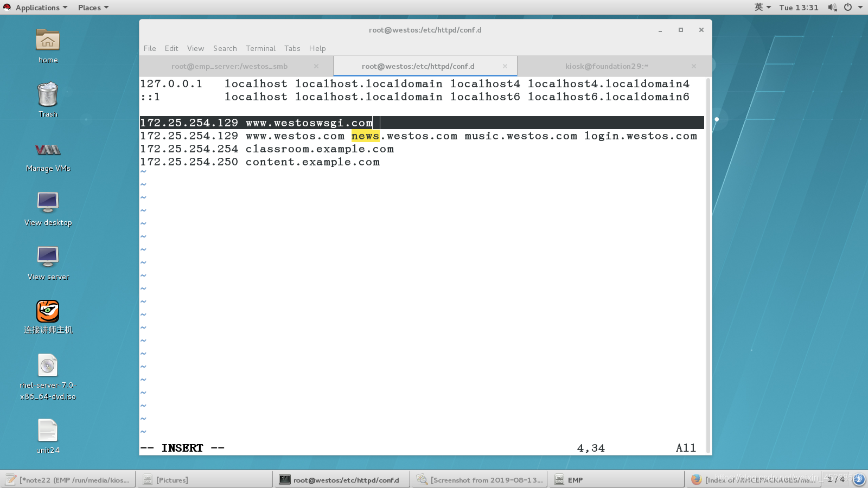Open the terminal Tabs menu

point(292,48)
